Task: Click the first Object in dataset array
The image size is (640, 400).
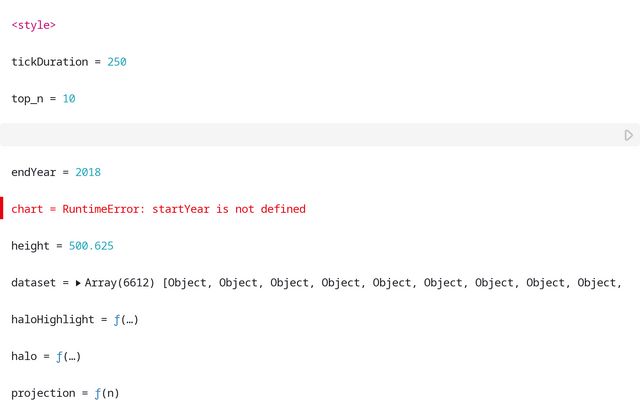Action: pyautogui.click(x=190, y=283)
